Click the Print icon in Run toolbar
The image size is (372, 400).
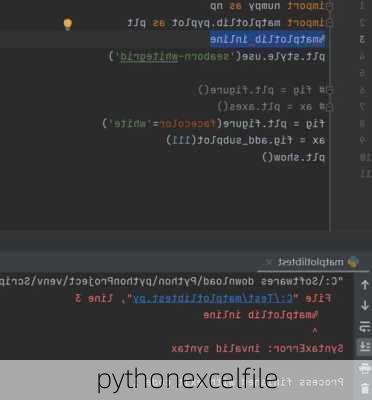365,368
